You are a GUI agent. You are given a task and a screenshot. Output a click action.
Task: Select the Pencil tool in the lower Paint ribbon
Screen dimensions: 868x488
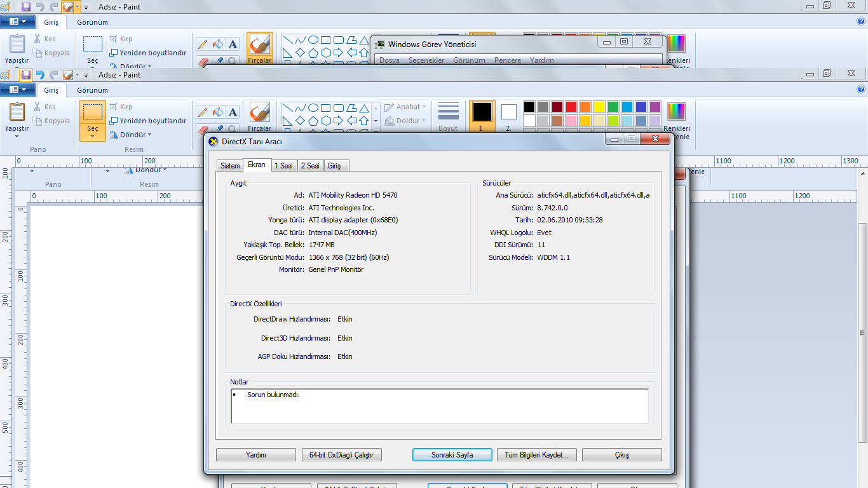point(203,112)
